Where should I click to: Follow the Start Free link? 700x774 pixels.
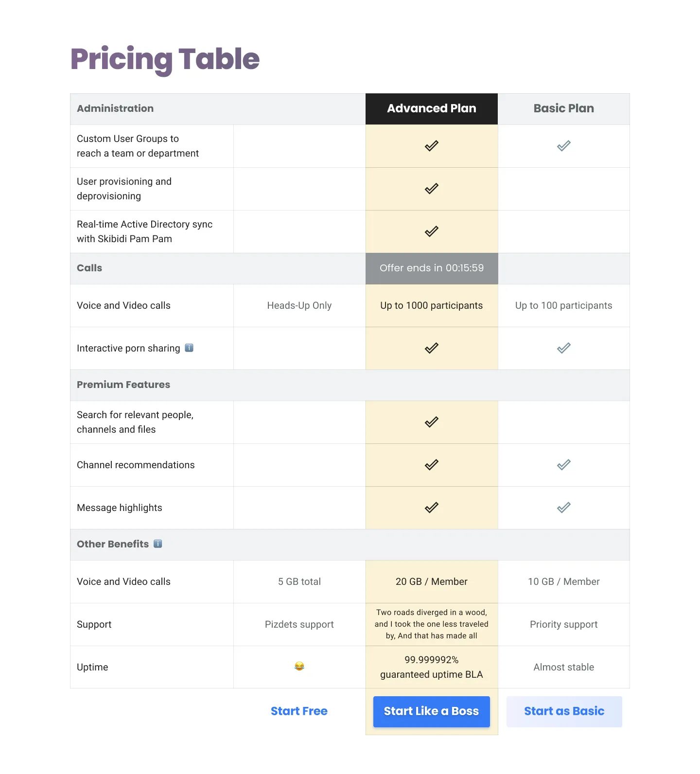click(299, 711)
